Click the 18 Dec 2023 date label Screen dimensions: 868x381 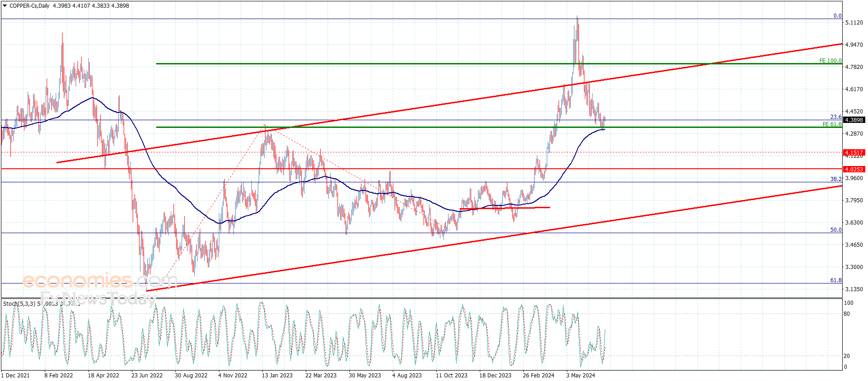(x=495, y=376)
